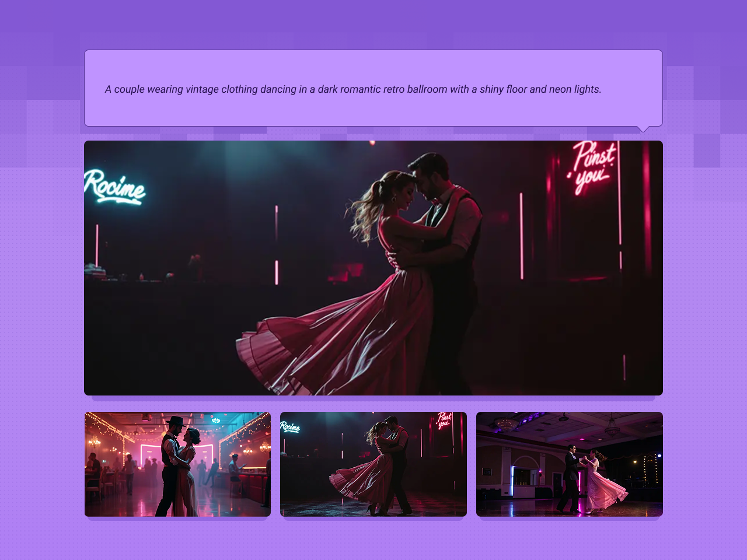
Task: Click the chandelier in the right thumbnail
Action: coord(505,423)
